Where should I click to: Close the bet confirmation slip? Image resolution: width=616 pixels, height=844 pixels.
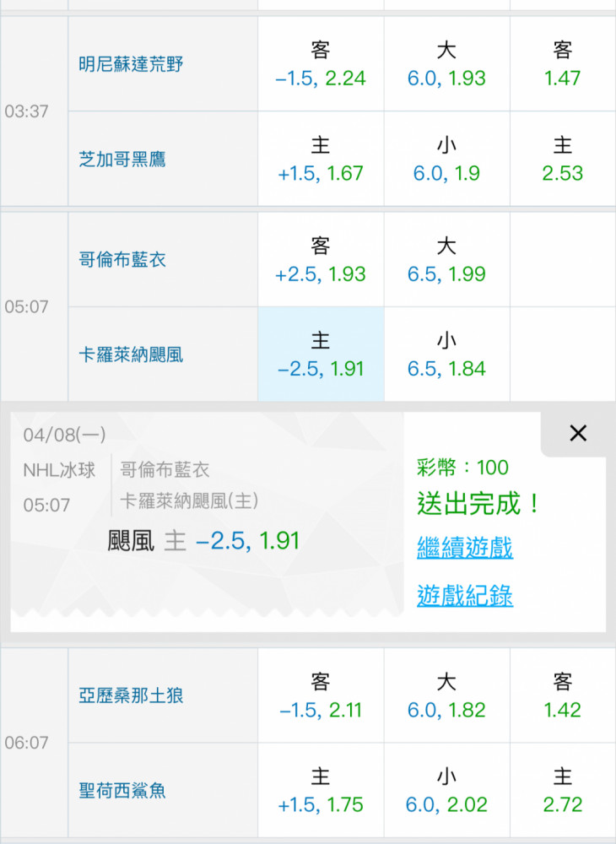(577, 434)
